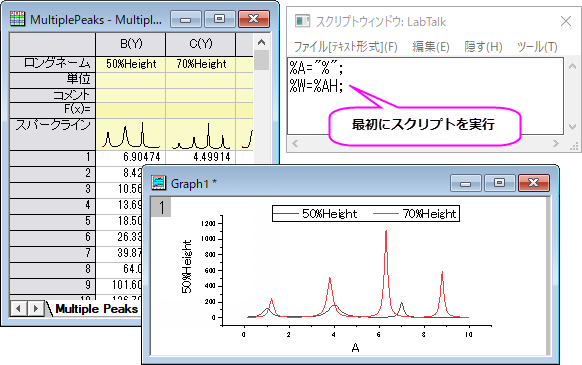Click 70%Height legend entry in graph
582x365 pixels.
(415, 214)
